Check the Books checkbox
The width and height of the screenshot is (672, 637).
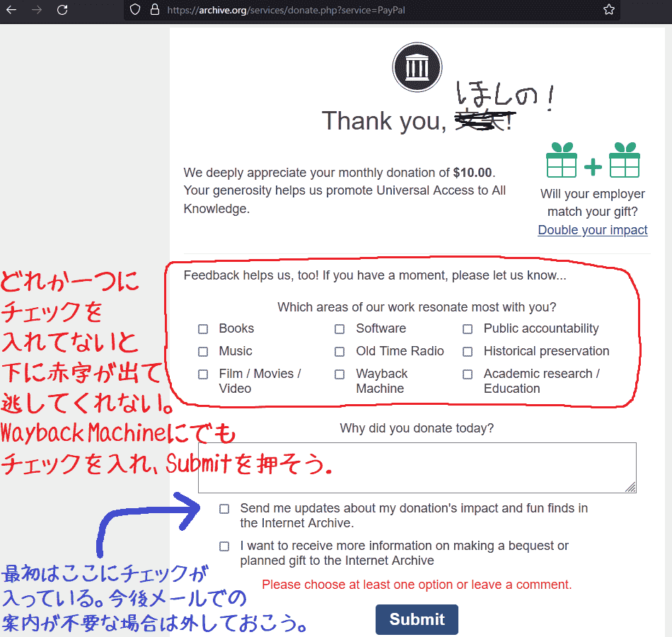pyautogui.click(x=203, y=329)
